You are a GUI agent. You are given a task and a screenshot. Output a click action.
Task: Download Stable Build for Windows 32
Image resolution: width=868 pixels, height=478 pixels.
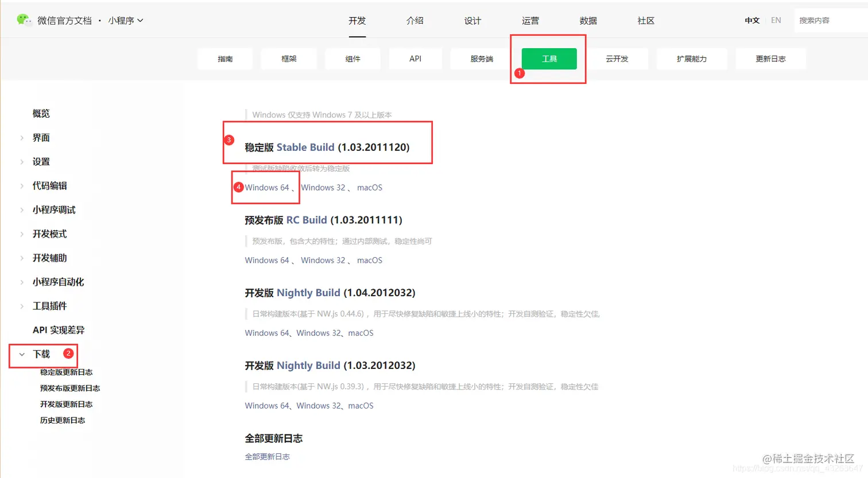pyautogui.click(x=323, y=188)
